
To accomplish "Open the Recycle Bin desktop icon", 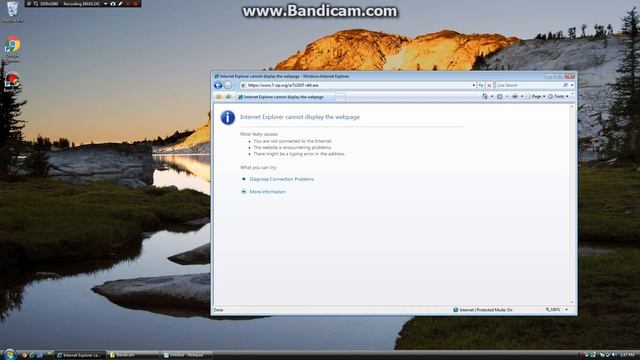I will pos(12,11).
